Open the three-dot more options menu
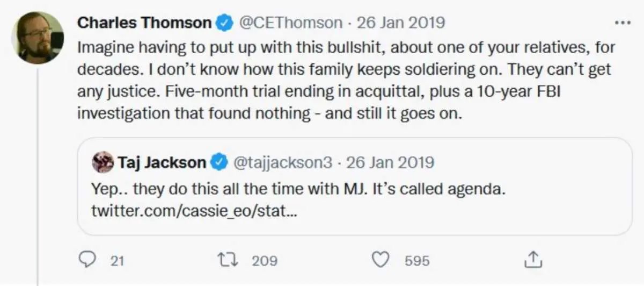The height and width of the screenshot is (286, 644). 623,23
